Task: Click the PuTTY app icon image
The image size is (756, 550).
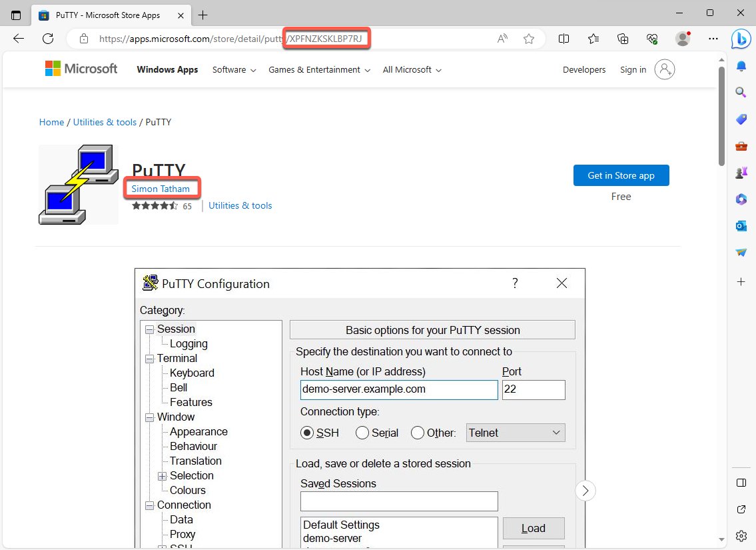Action: tap(79, 184)
